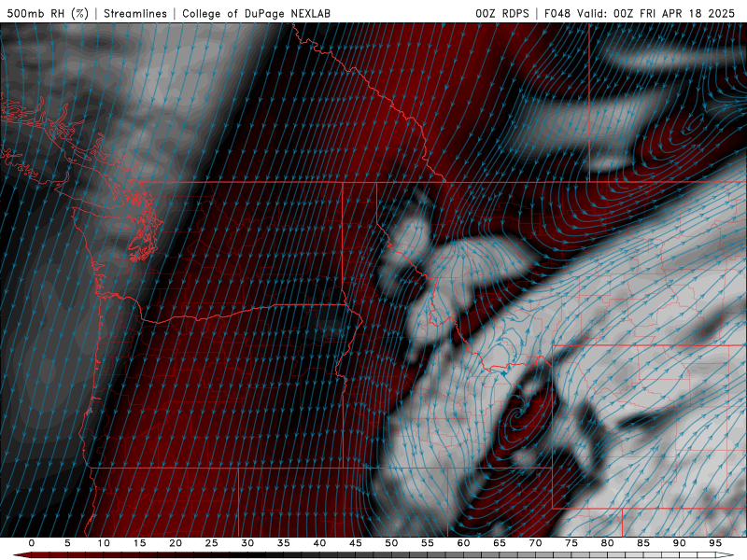Click the colorbar label '0'
This screenshot has width=747, height=560.
point(32,543)
